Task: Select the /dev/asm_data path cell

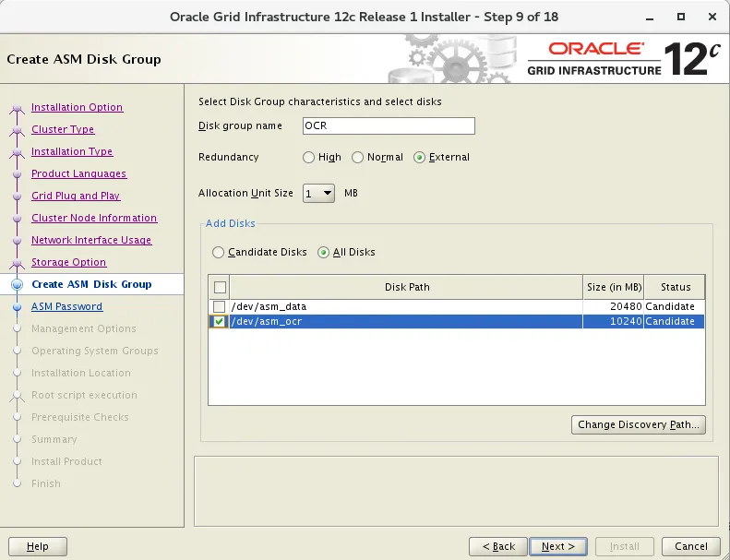Action: point(406,306)
